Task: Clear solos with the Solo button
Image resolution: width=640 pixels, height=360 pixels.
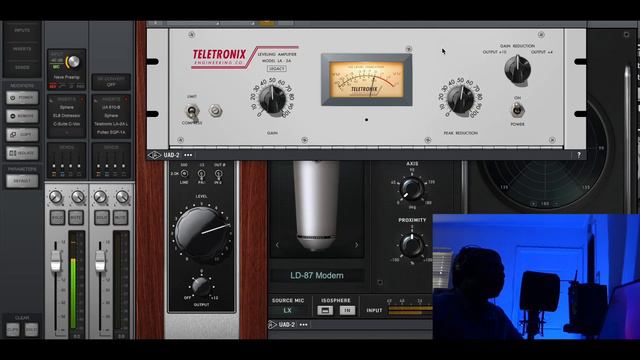Action: coord(31,329)
